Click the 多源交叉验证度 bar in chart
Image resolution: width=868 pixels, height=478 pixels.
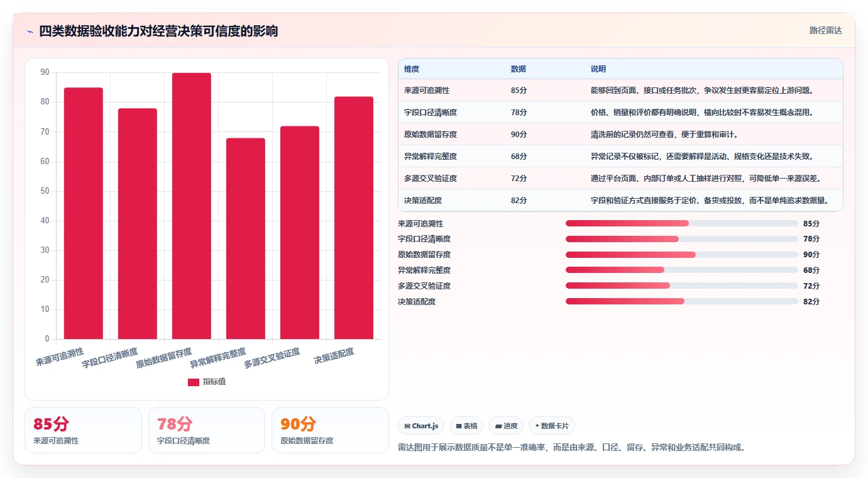(x=300, y=233)
